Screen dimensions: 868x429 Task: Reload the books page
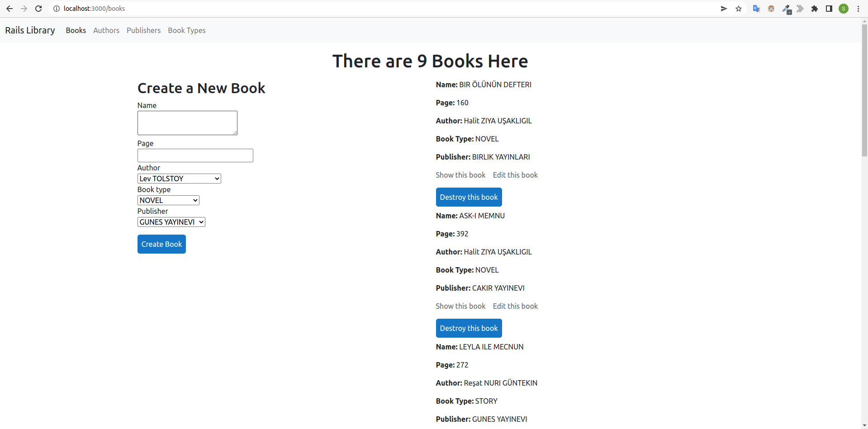click(x=38, y=9)
